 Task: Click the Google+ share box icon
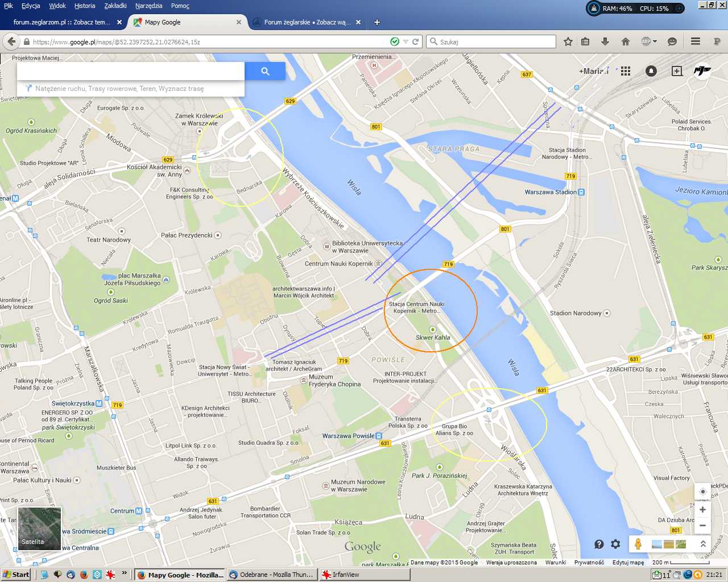(x=677, y=71)
